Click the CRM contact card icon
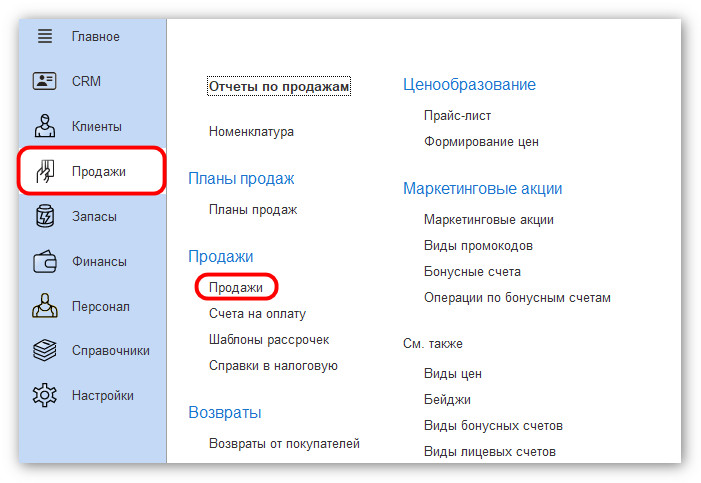The image size is (701, 483). (x=44, y=81)
